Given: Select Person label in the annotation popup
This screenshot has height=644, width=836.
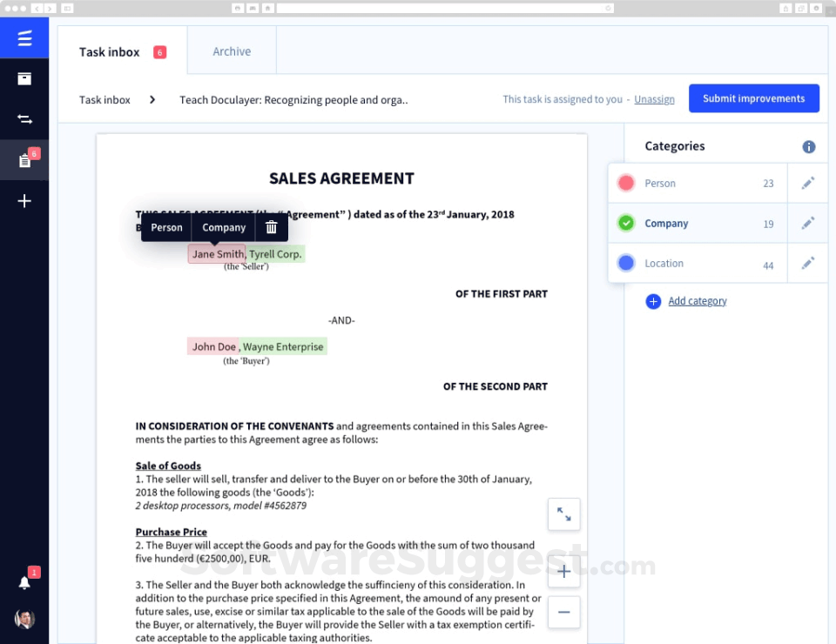Looking at the screenshot, I should 165,227.
